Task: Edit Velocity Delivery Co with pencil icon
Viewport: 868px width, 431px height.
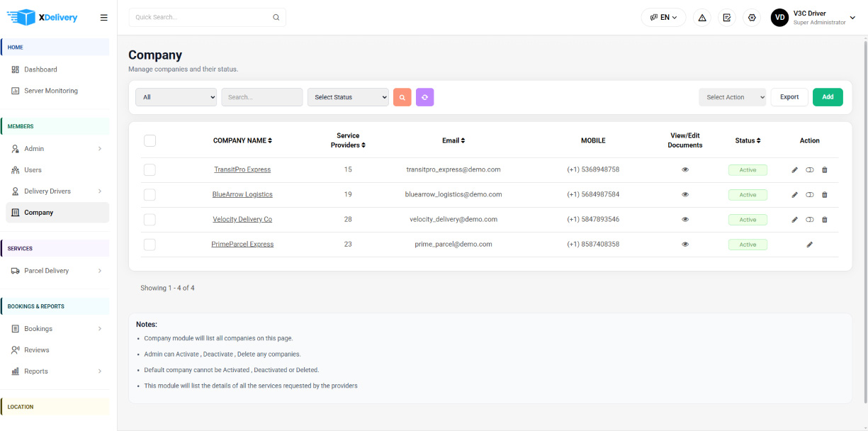Action: click(x=794, y=220)
